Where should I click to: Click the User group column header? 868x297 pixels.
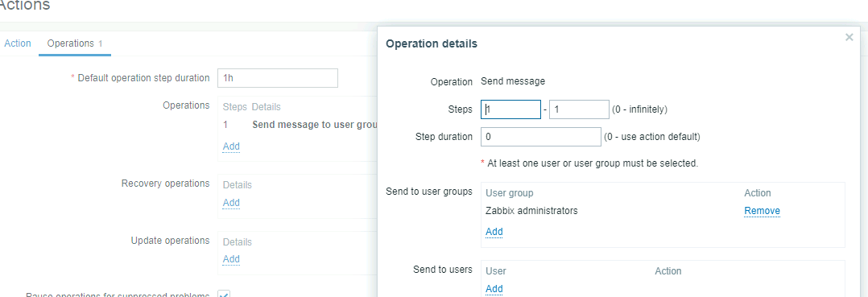point(509,193)
